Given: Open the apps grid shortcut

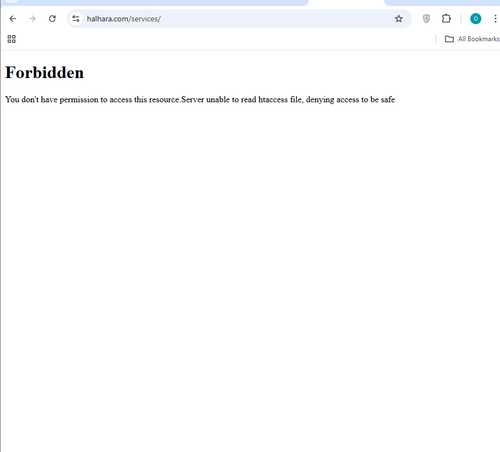Looking at the screenshot, I should coord(12,39).
